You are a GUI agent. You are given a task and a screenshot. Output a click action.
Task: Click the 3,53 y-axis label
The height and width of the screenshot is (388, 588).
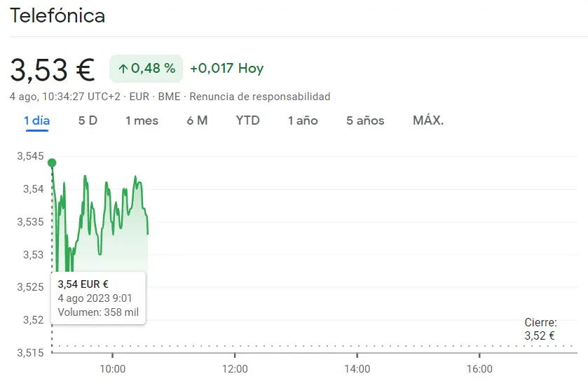click(x=34, y=254)
